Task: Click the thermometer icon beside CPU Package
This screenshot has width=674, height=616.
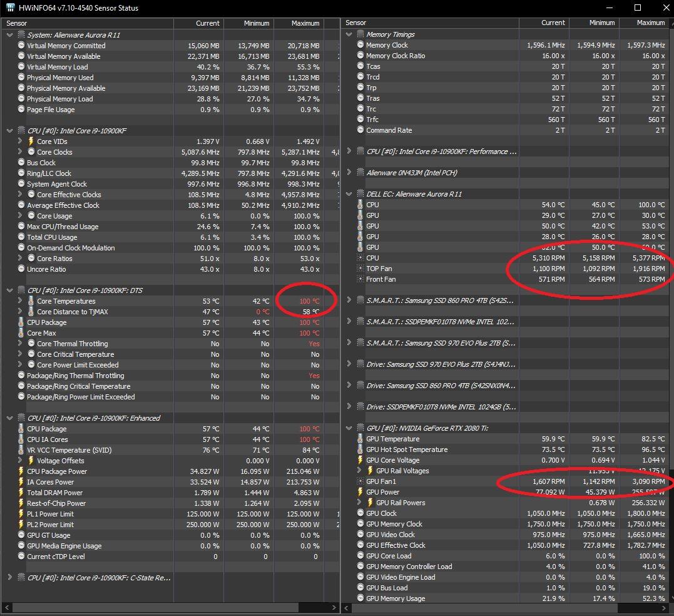Action: pos(21,322)
